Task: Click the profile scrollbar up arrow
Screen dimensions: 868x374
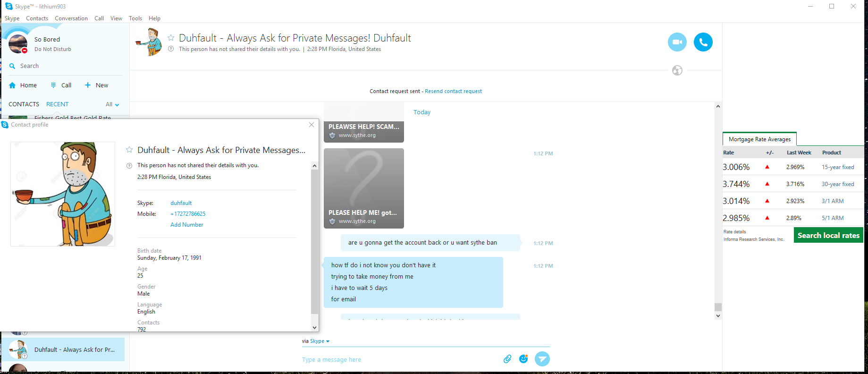Action: click(x=315, y=166)
